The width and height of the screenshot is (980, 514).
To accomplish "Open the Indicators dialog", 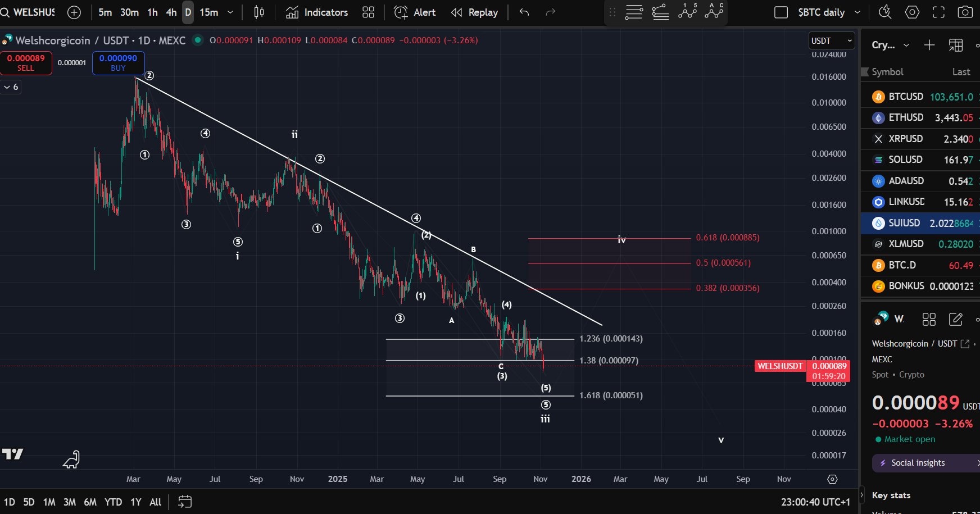I will [x=317, y=12].
